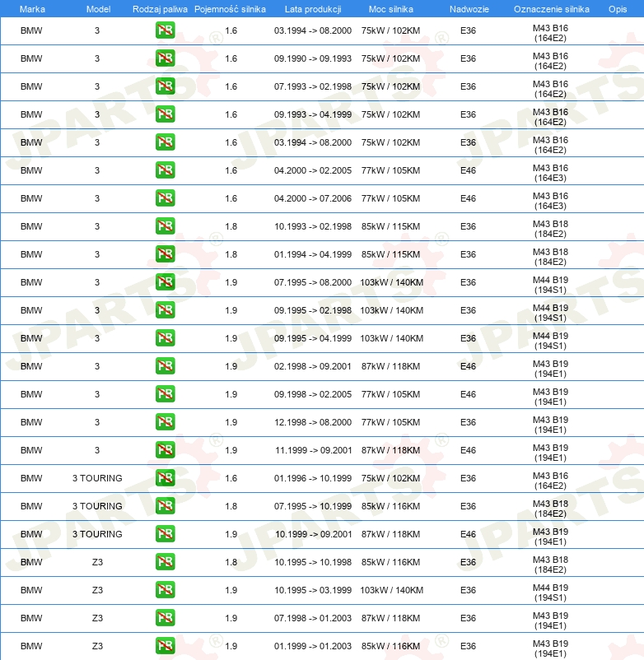Viewport: 644px width, 660px height.
Task: Select E46 body in 09.1998 -> 02.2005 row
Action: click(x=468, y=394)
